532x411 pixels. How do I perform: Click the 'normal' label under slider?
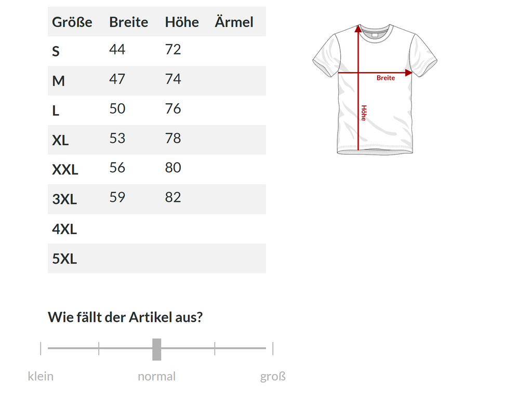(157, 376)
